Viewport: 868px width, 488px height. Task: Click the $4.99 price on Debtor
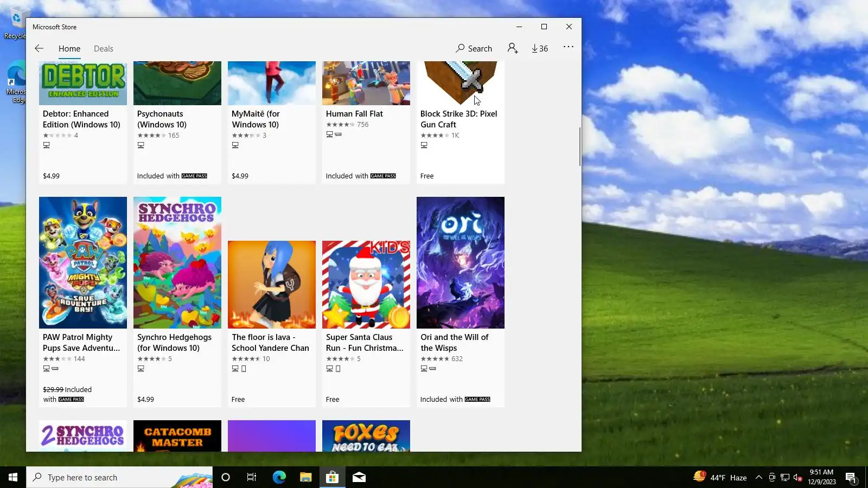[52, 176]
